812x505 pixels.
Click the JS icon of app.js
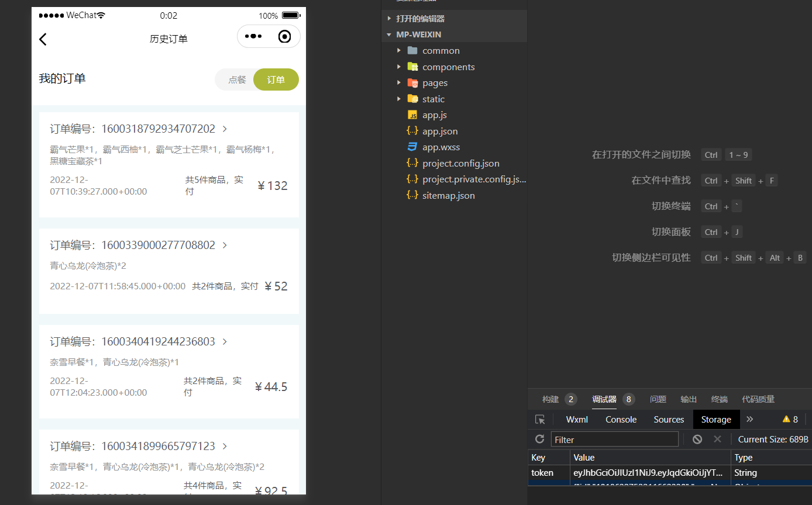[412, 115]
